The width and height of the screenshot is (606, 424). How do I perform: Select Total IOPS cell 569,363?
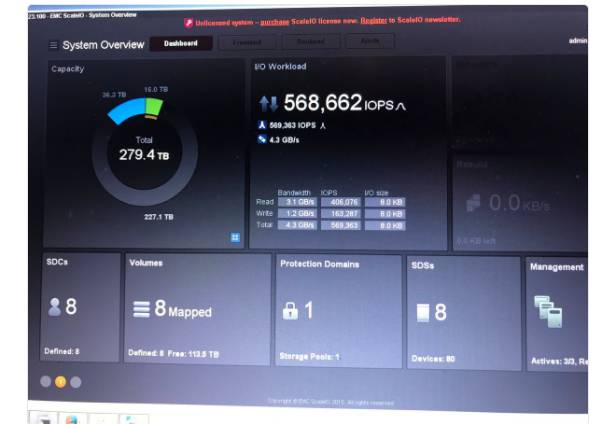(340, 225)
